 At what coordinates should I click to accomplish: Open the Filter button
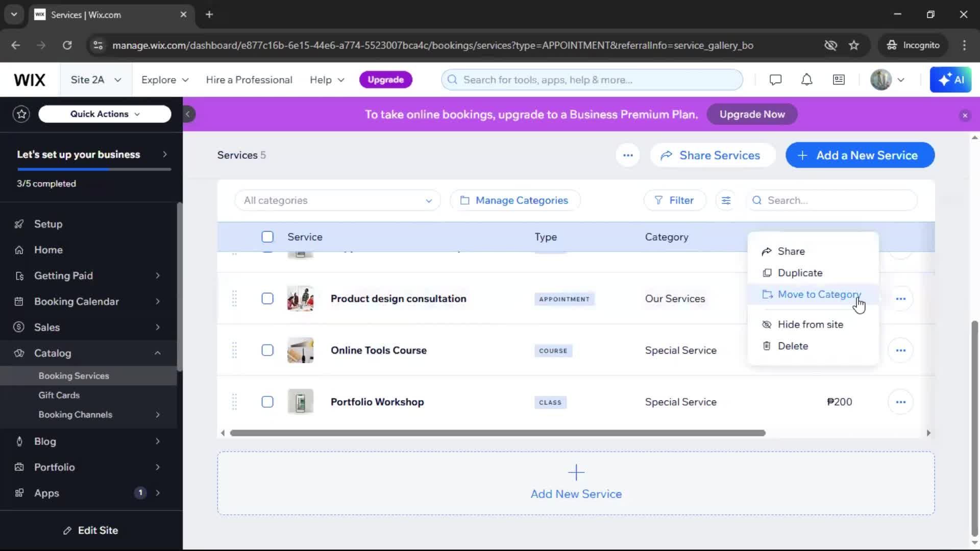click(675, 201)
